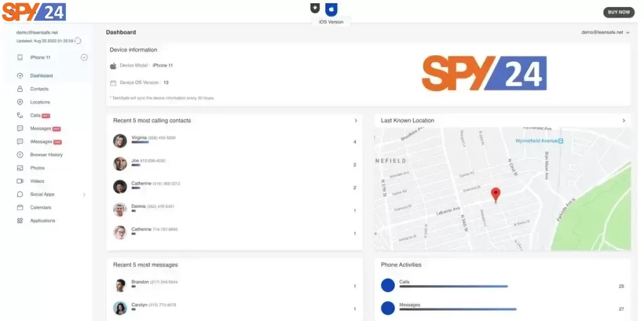Click the Social Apps chat bubble icon
Viewport: 644px width, 321px height.
click(x=19, y=194)
